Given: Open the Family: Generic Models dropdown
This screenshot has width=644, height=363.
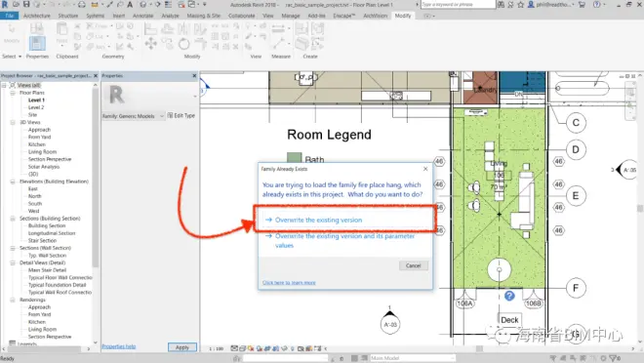Looking at the screenshot, I should [133, 116].
